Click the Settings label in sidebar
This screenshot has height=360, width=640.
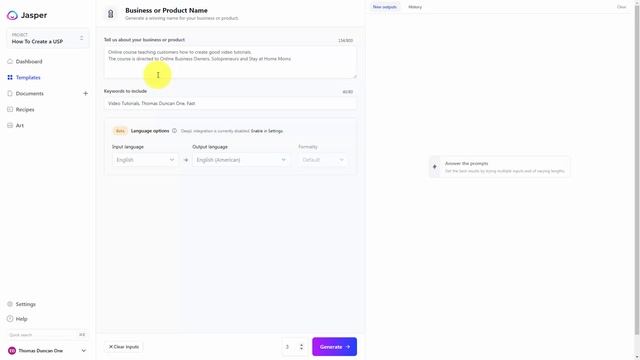[x=26, y=304]
